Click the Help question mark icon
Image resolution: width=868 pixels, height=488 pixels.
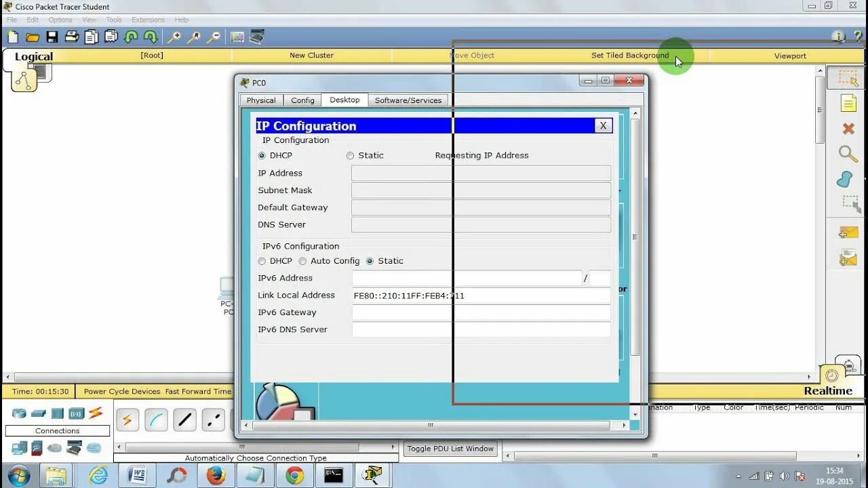(x=857, y=37)
